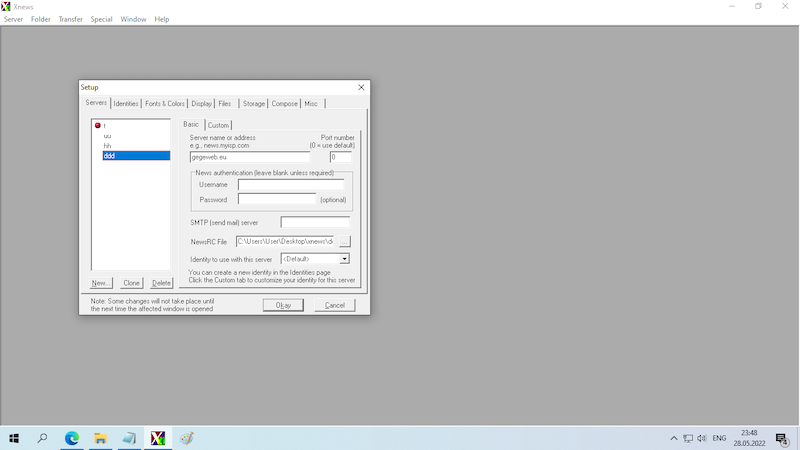Browse for NewsRC file with ellipsis button

(x=345, y=242)
